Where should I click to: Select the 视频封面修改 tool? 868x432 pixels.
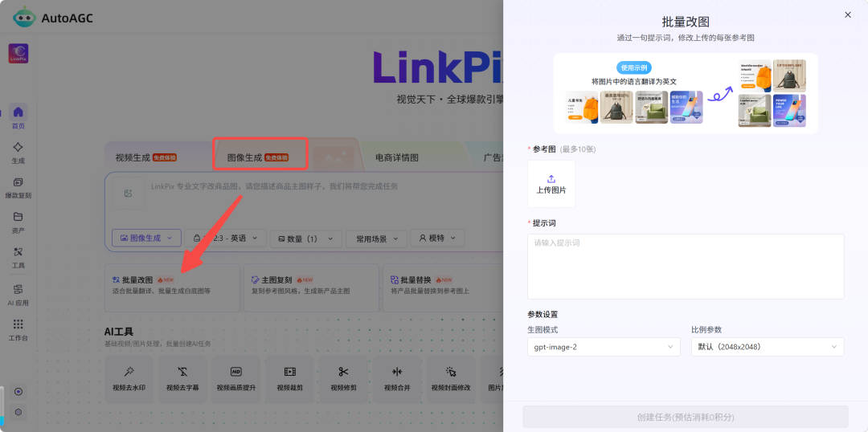[451, 379]
